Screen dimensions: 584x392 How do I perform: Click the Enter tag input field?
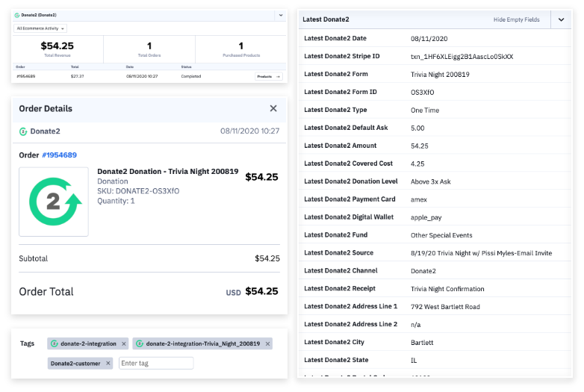[156, 363]
